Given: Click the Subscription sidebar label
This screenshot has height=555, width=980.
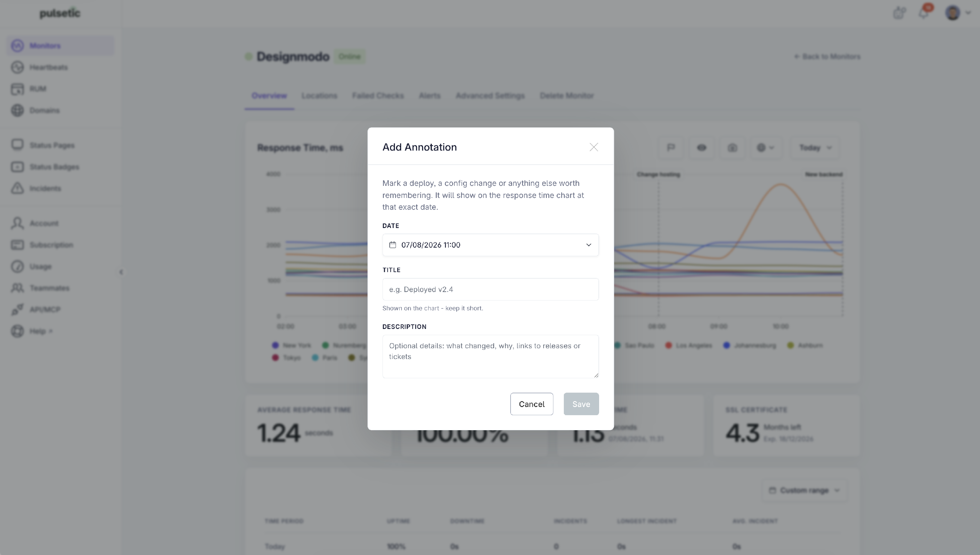Looking at the screenshot, I should tap(52, 245).
